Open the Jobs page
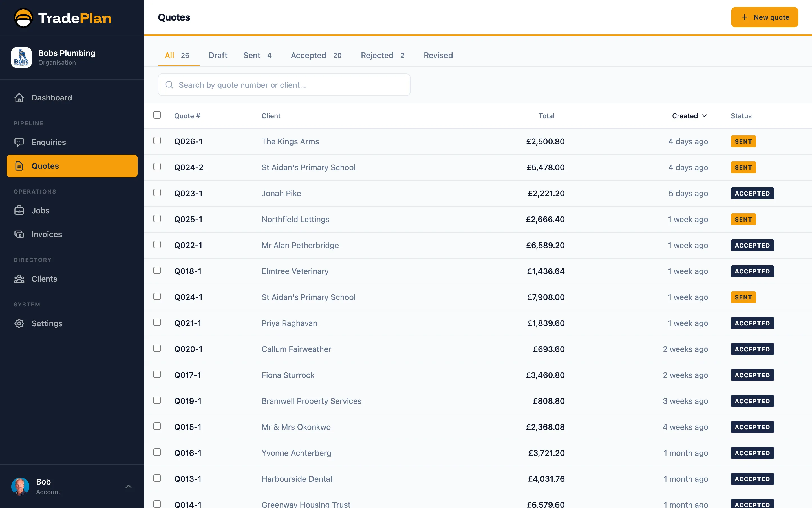Viewport: 812px width, 508px height. point(72,210)
